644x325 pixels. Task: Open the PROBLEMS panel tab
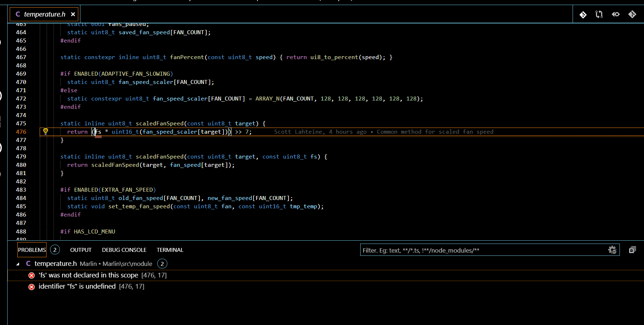click(32, 250)
